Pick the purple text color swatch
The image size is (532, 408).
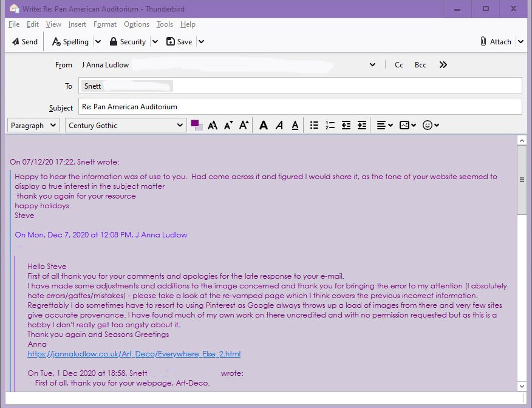click(196, 124)
